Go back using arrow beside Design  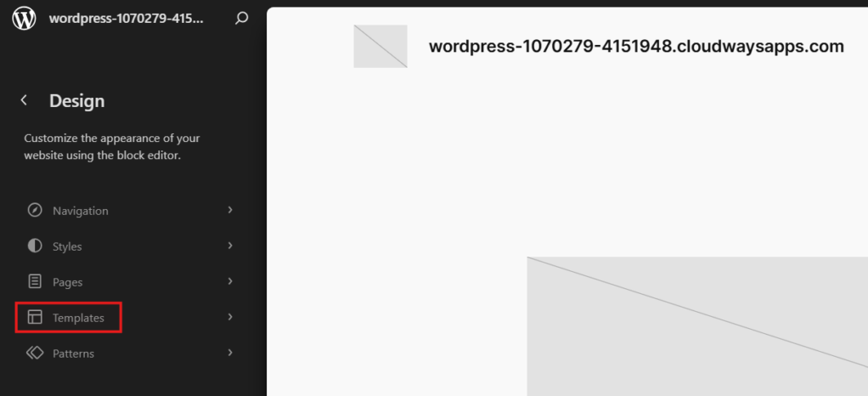(x=24, y=100)
